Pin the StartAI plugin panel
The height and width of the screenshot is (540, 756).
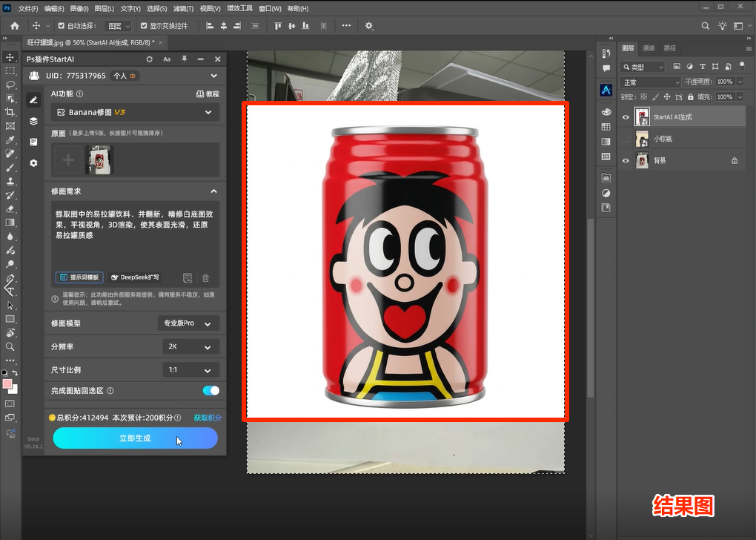click(184, 59)
